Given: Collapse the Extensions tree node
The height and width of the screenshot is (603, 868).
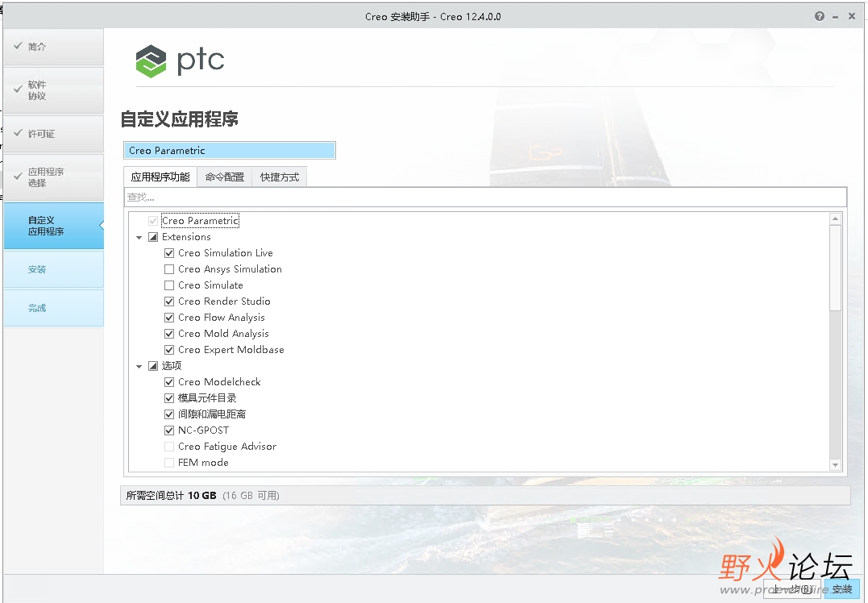Looking at the screenshot, I should pos(139,238).
